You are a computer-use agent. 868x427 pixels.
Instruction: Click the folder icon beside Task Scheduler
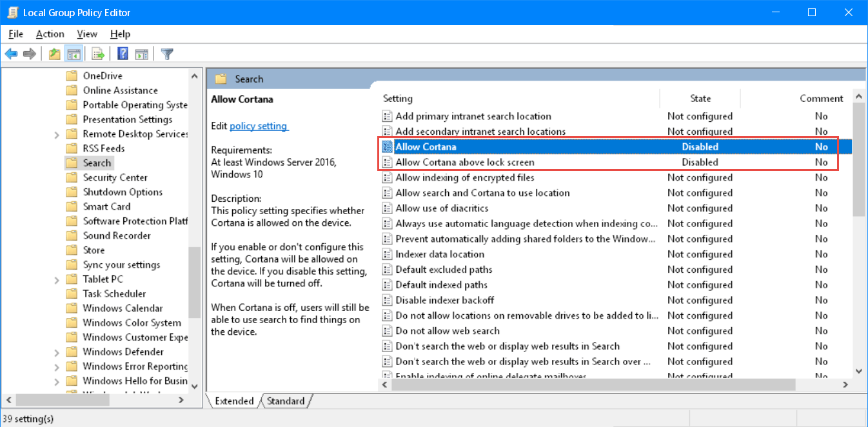coord(72,293)
